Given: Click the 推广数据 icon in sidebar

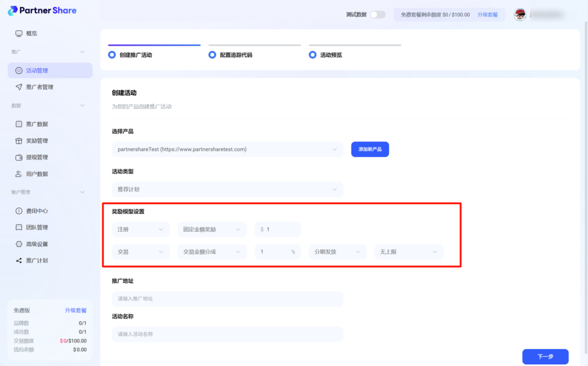Looking at the screenshot, I should click(x=19, y=124).
